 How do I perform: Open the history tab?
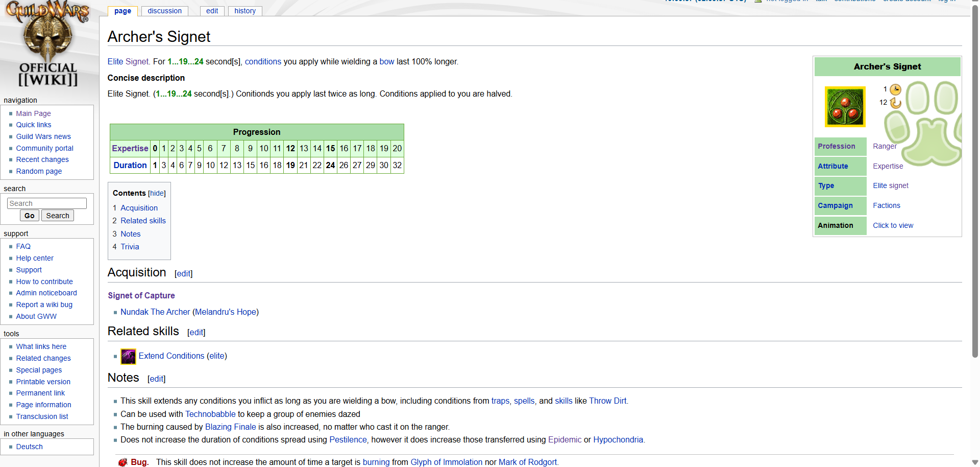coord(245,11)
